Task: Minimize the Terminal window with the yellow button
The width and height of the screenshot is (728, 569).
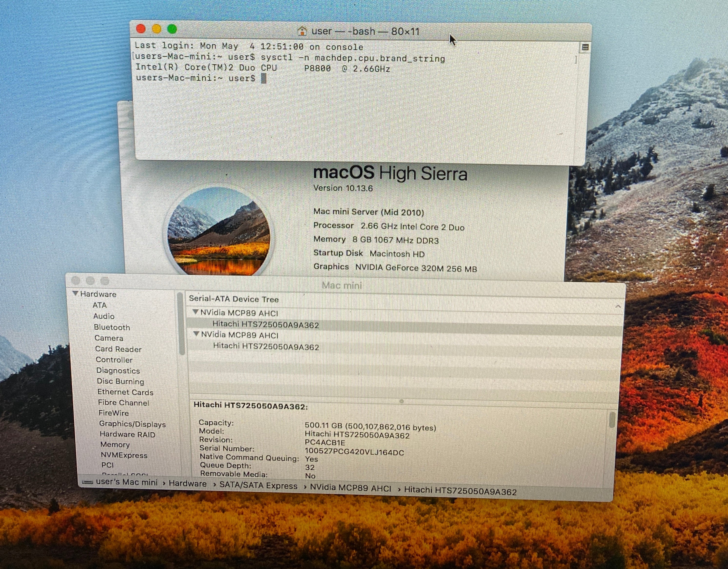Action: (x=157, y=29)
